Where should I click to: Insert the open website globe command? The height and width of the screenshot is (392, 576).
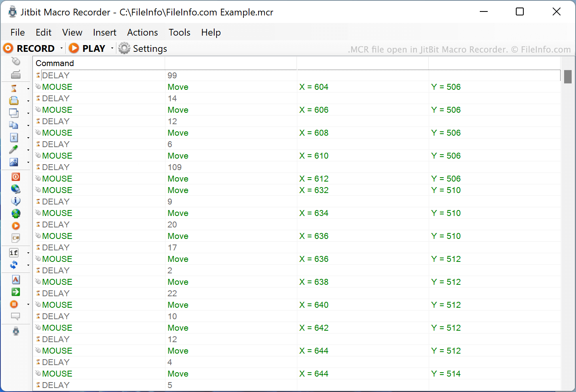16,189
